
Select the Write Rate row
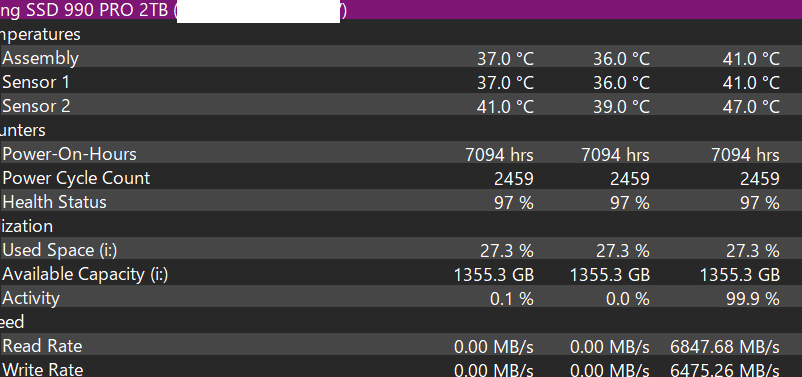(401, 369)
